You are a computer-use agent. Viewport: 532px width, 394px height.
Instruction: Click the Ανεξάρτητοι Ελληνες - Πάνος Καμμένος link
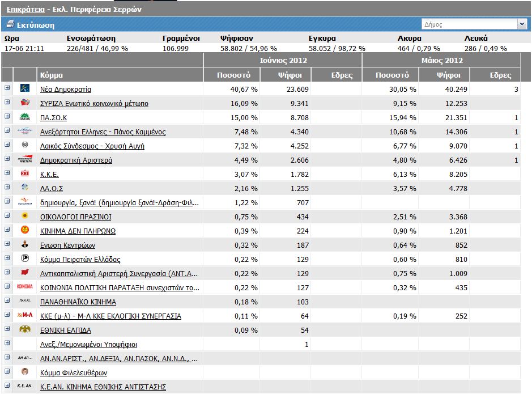pyautogui.click(x=103, y=132)
